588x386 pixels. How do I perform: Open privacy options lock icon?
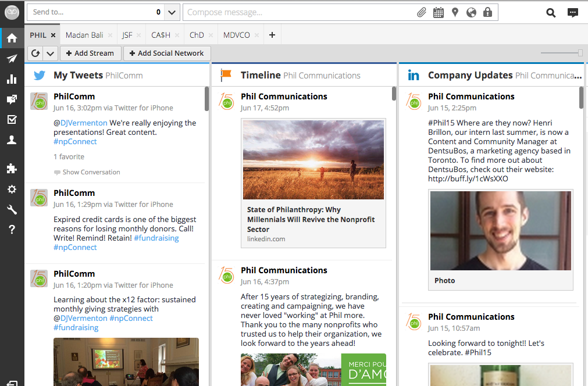487,12
